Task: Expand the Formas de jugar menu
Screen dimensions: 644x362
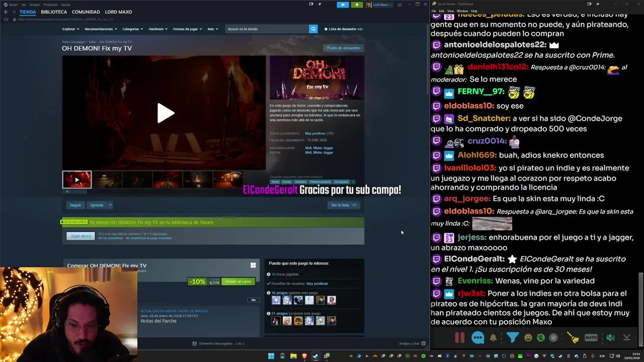Action: pos(187,29)
